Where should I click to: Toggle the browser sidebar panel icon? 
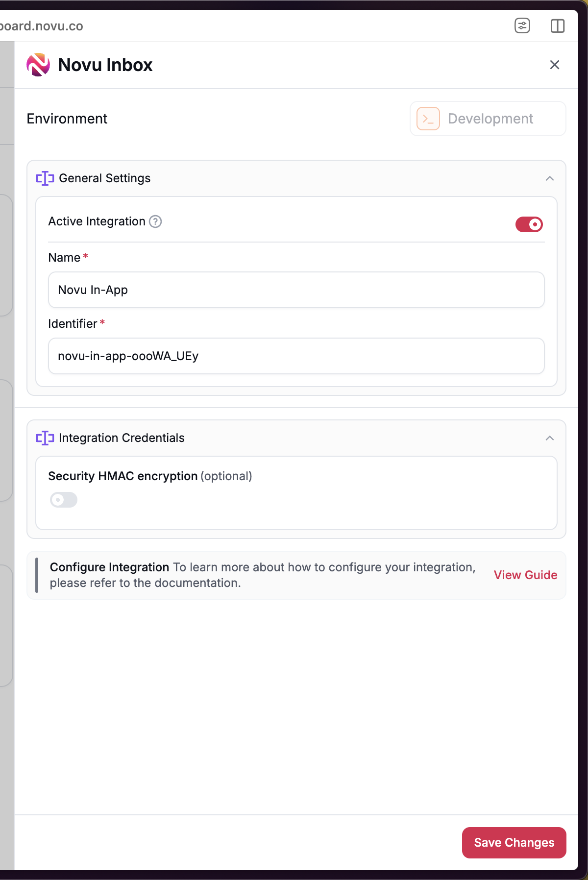[x=558, y=25]
